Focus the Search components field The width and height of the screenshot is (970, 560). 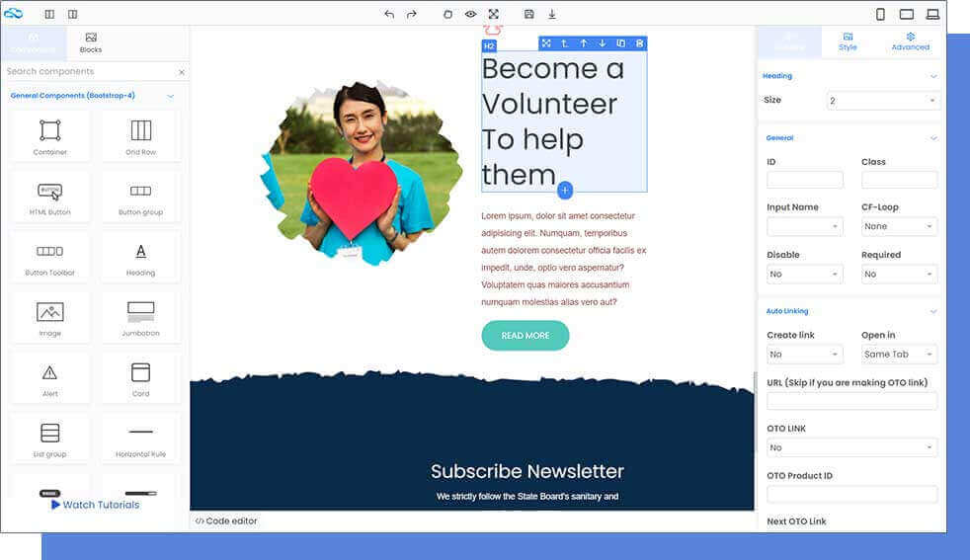(x=90, y=72)
